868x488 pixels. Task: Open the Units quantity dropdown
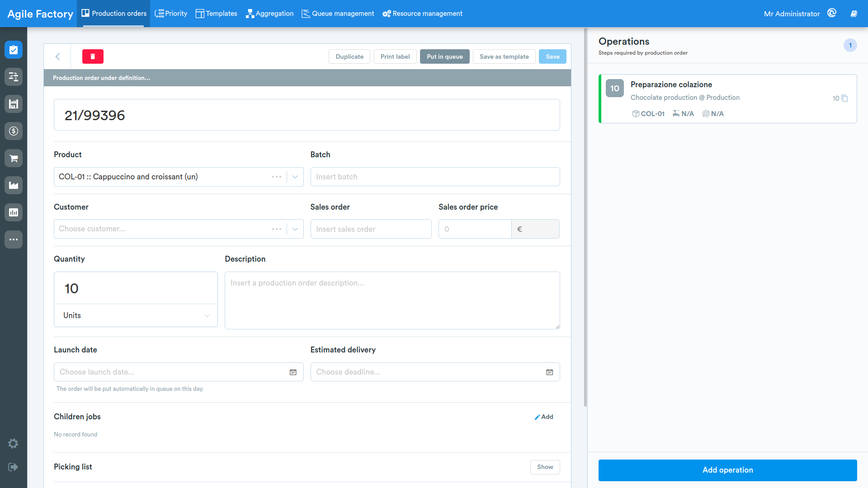click(x=136, y=315)
